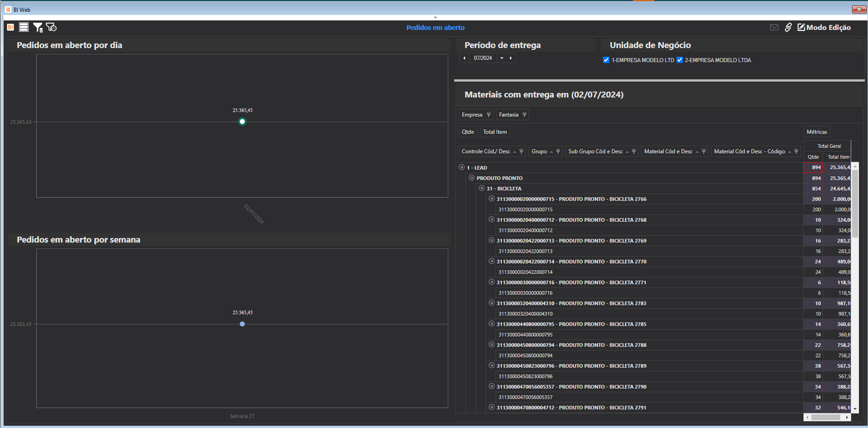Image resolution: width=868 pixels, height=428 pixels.
Task: Click the Qtde data field button
Action: point(468,132)
